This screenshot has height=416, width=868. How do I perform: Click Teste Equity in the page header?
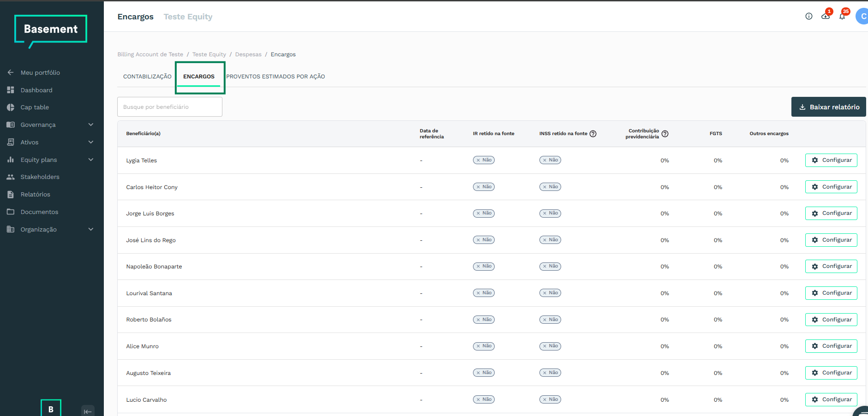[188, 17]
